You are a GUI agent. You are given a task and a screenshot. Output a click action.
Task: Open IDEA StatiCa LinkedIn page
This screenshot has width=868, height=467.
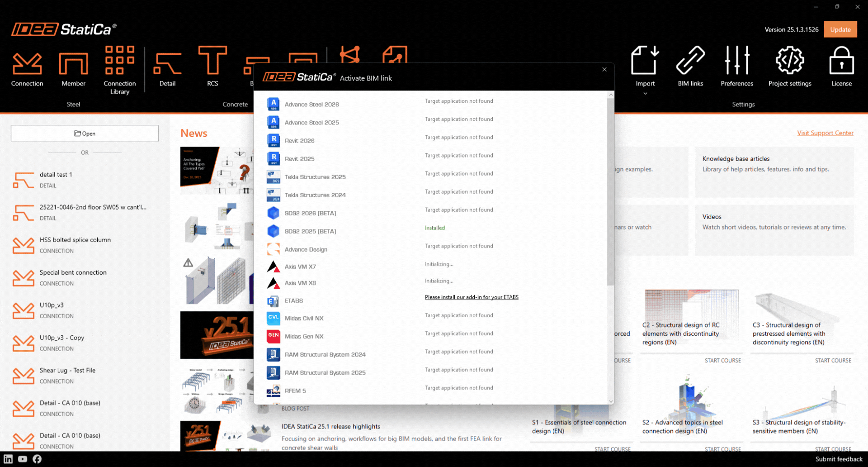[8, 459]
